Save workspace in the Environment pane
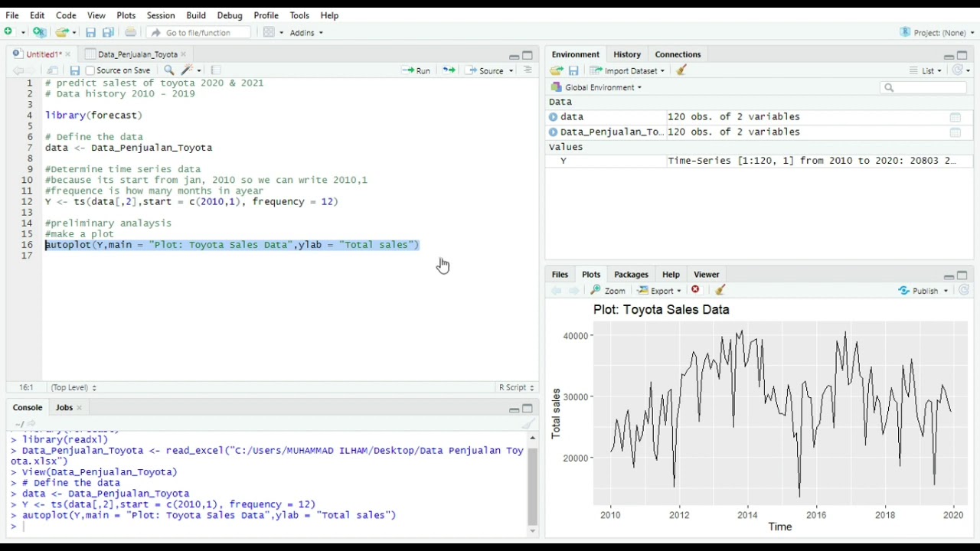Viewport: 980px width, 551px height. [x=573, y=70]
